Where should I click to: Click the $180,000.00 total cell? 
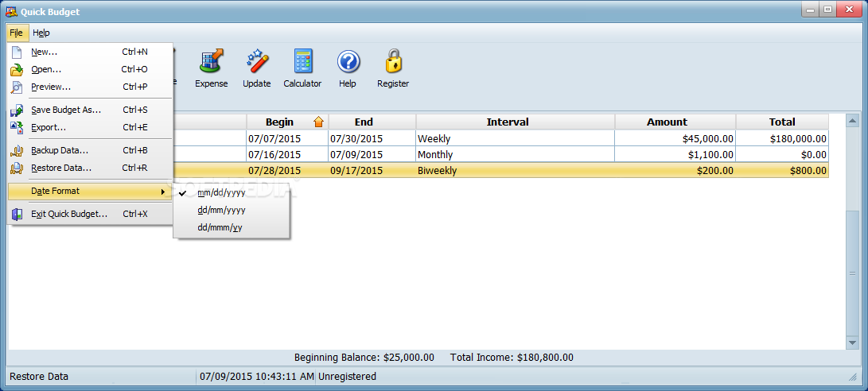(x=782, y=139)
